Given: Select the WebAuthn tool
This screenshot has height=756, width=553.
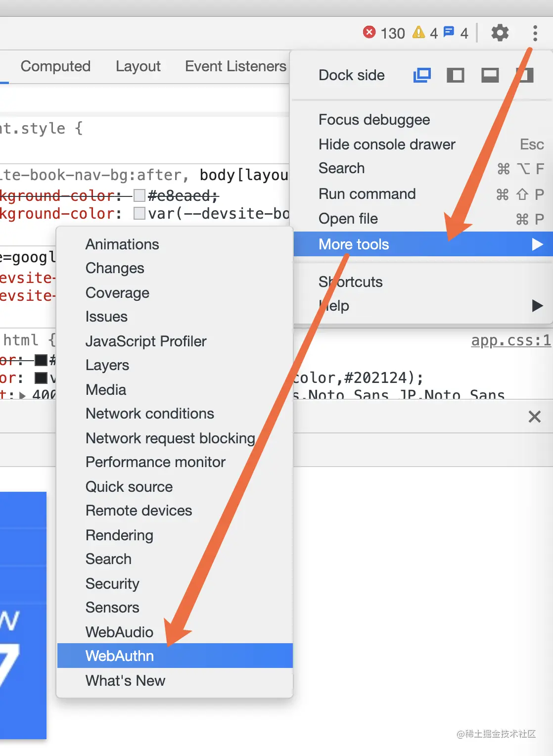Looking at the screenshot, I should point(175,656).
